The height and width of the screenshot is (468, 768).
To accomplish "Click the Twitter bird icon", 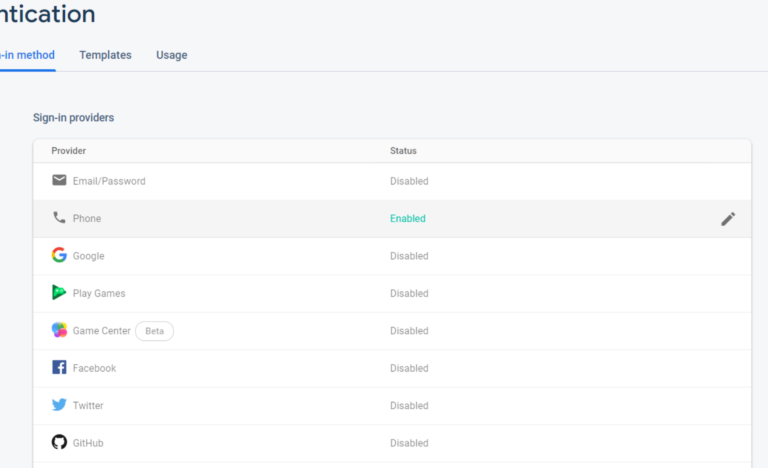I will (59, 405).
